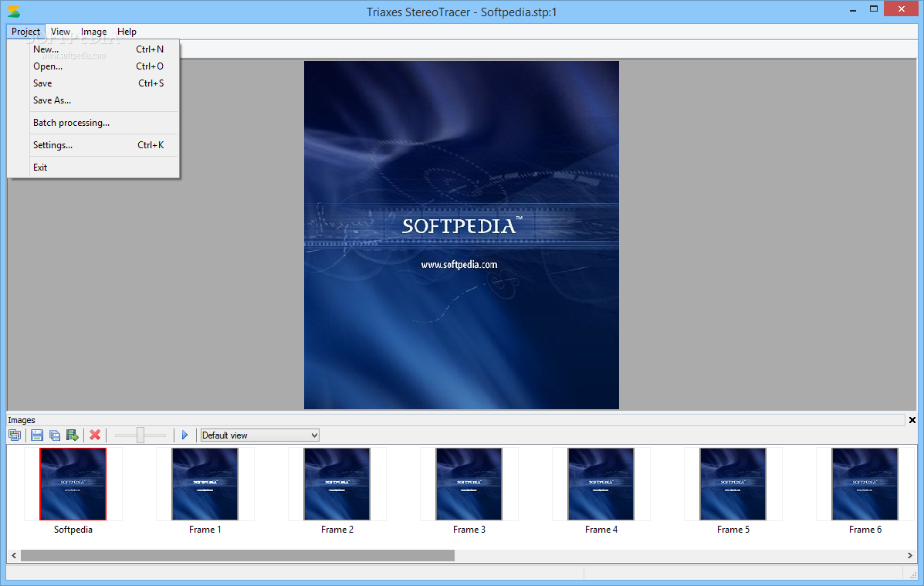Click the add images icon in the Images toolbar

pos(15,435)
